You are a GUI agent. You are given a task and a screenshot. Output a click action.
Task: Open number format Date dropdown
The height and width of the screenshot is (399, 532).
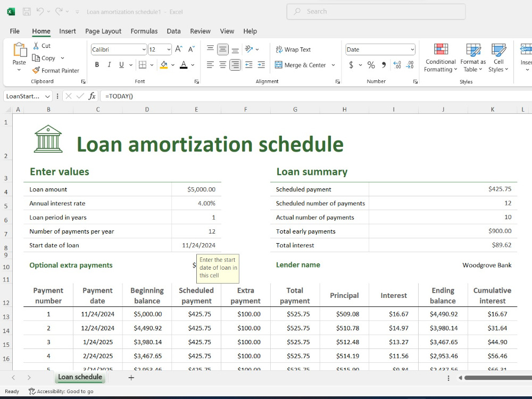(412, 49)
